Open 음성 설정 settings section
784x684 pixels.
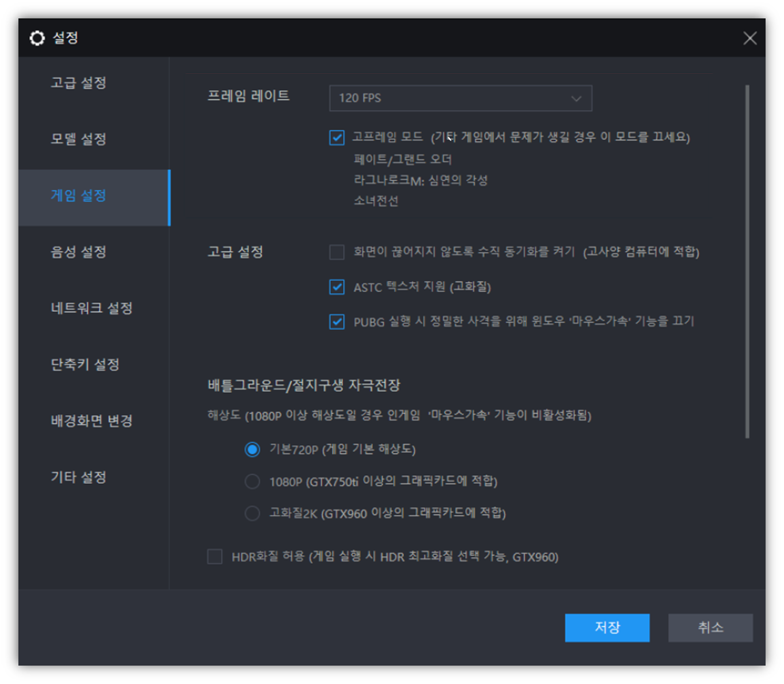(x=79, y=251)
